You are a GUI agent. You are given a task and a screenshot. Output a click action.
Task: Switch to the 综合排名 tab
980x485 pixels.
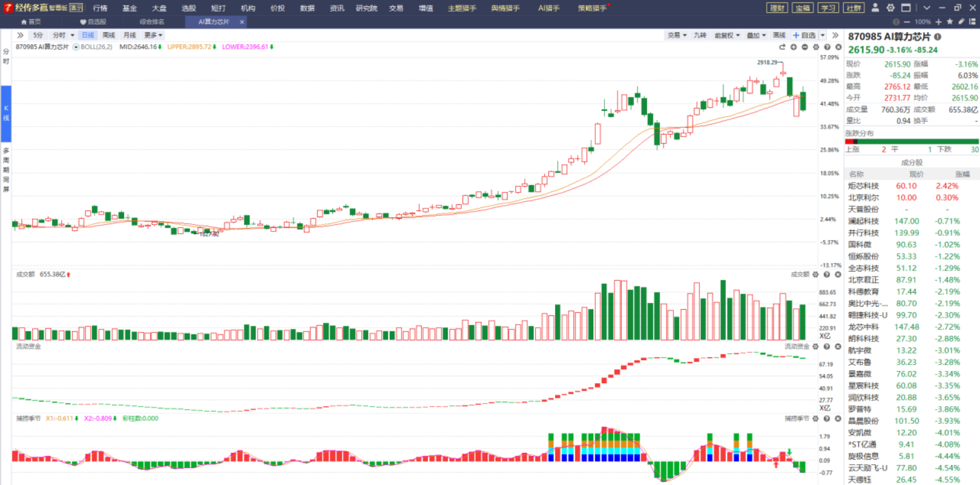152,22
